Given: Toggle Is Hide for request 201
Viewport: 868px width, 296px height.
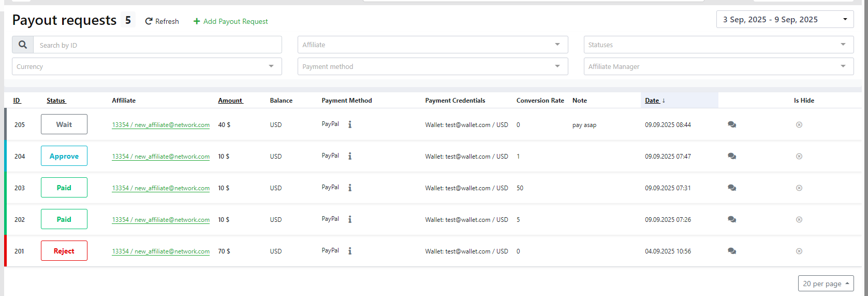Looking at the screenshot, I should [x=799, y=251].
